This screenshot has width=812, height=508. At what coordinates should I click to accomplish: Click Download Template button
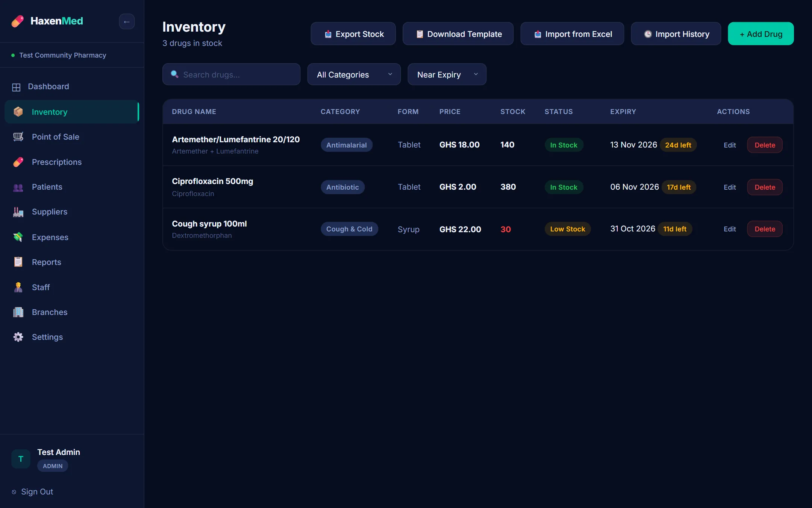pyautogui.click(x=458, y=34)
